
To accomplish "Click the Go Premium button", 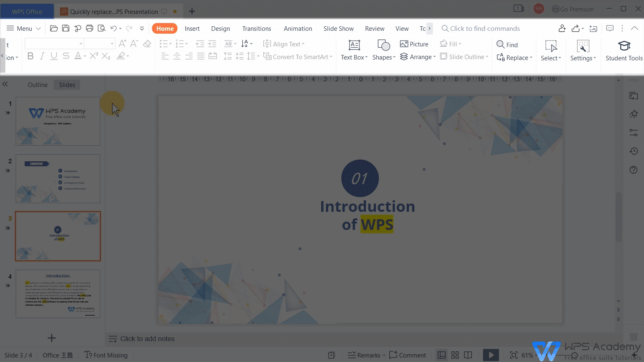I will (573, 9).
